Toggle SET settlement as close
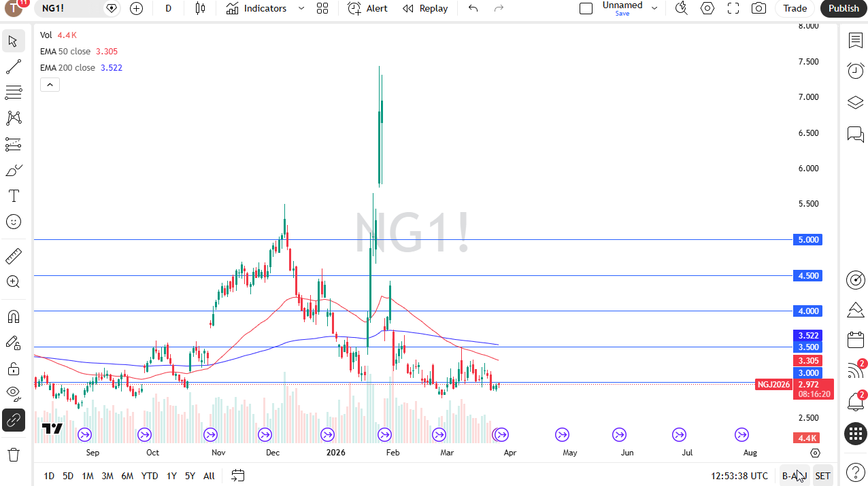The height and width of the screenshot is (486, 868). [x=822, y=476]
